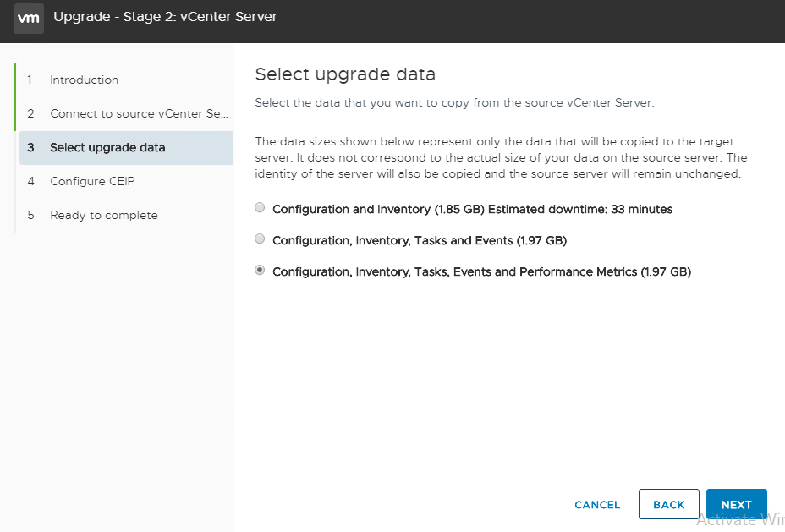
Task: Jump to step 4 Configure CEIP
Action: click(126, 181)
